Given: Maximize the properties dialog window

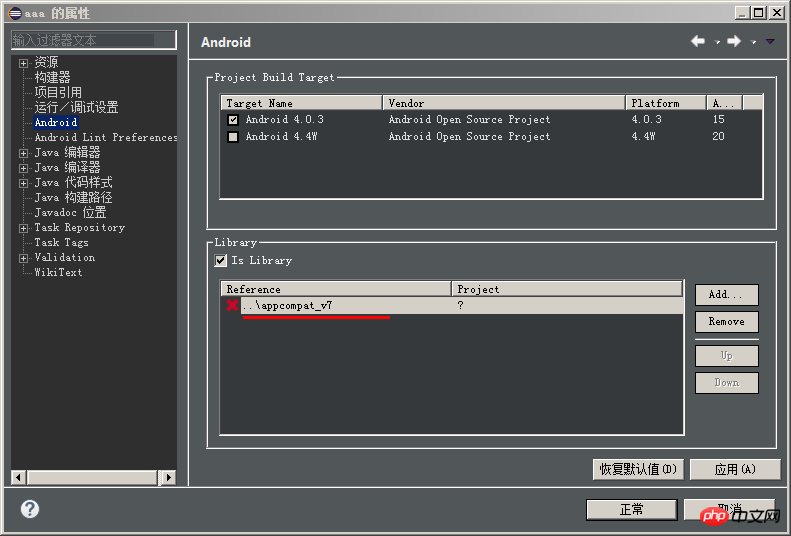Looking at the screenshot, I should tap(758, 13).
